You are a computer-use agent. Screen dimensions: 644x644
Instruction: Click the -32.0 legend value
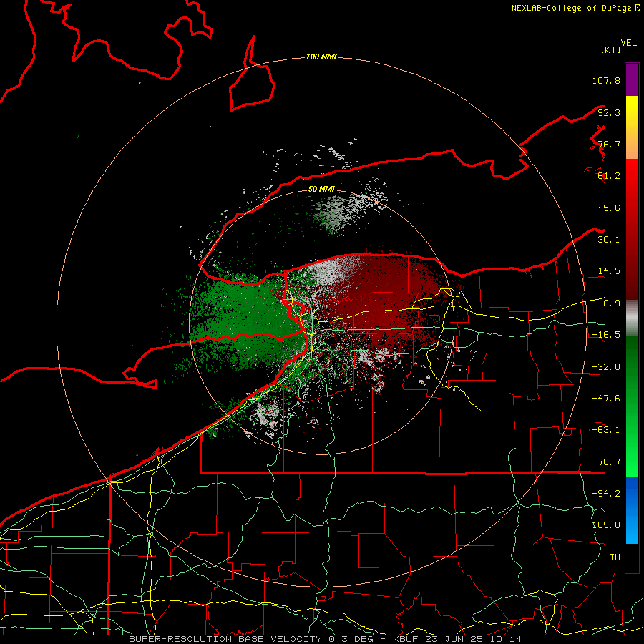(x=606, y=367)
